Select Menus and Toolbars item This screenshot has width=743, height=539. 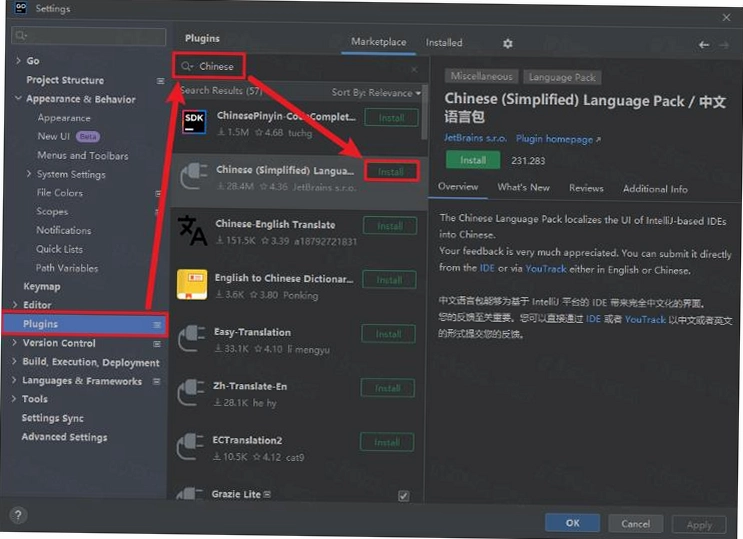coord(82,155)
